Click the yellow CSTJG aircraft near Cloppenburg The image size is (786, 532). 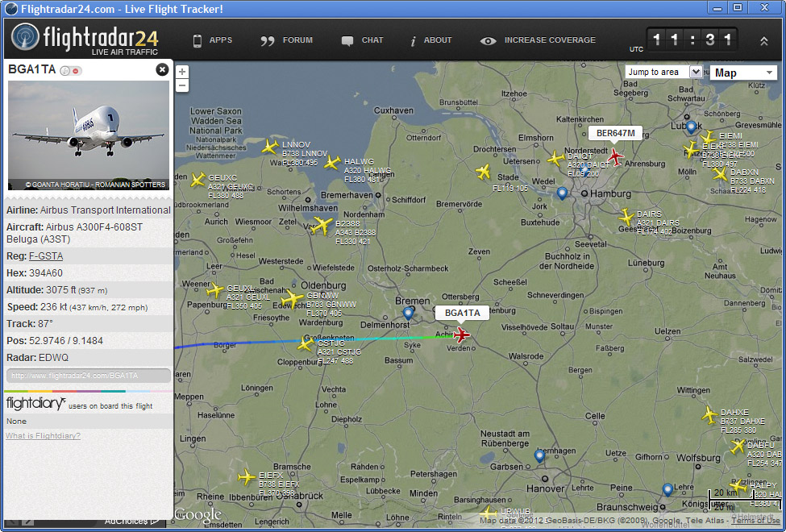(305, 345)
